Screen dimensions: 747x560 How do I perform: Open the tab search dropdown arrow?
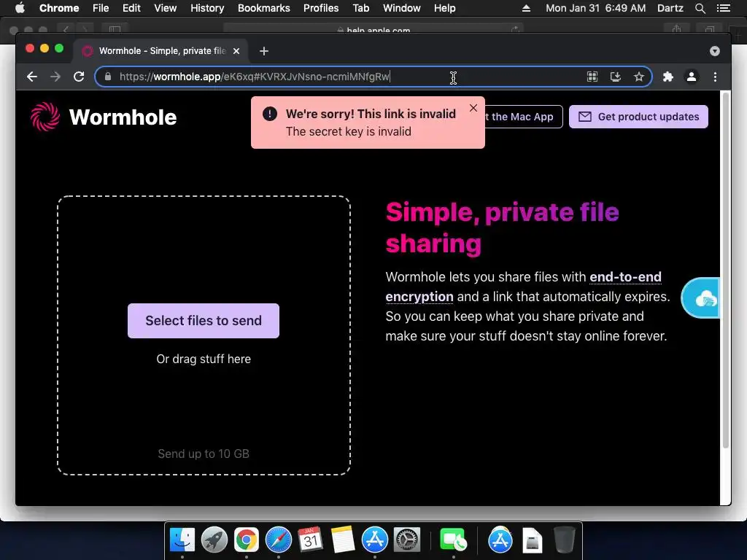715,51
